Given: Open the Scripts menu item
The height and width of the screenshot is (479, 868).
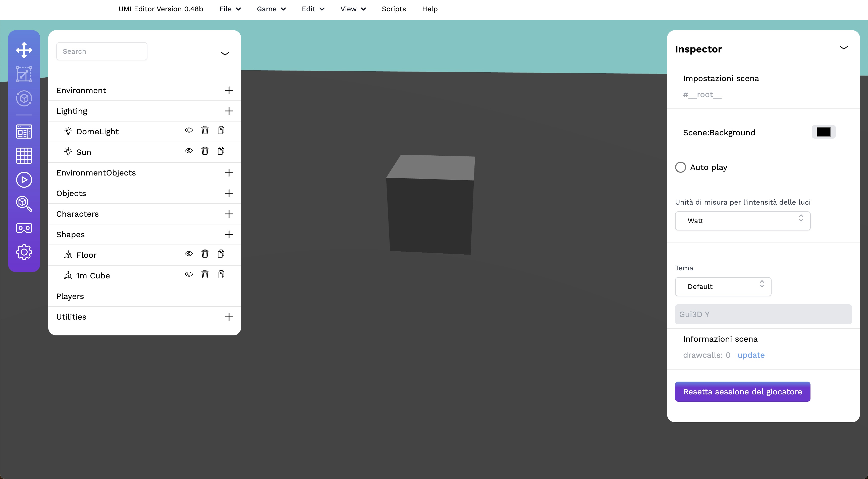Looking at the screenshot, I should (x=394, y=9).
